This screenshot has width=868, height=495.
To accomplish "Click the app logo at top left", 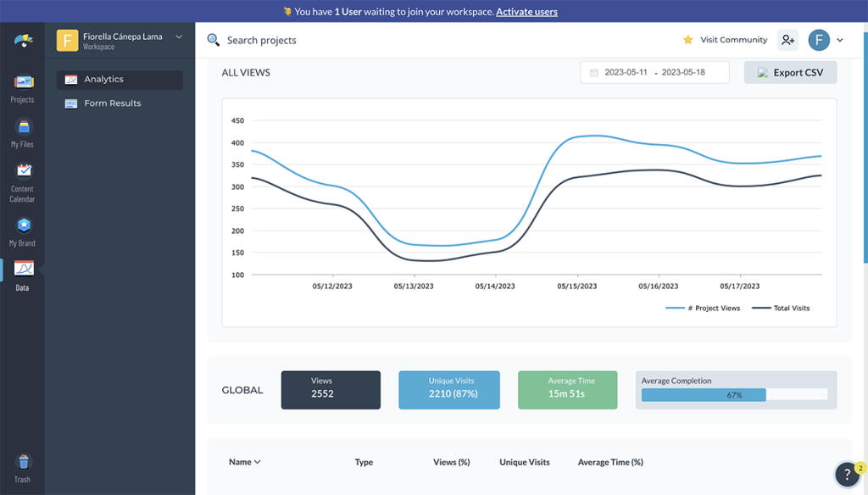I will (x=23, y=41).
